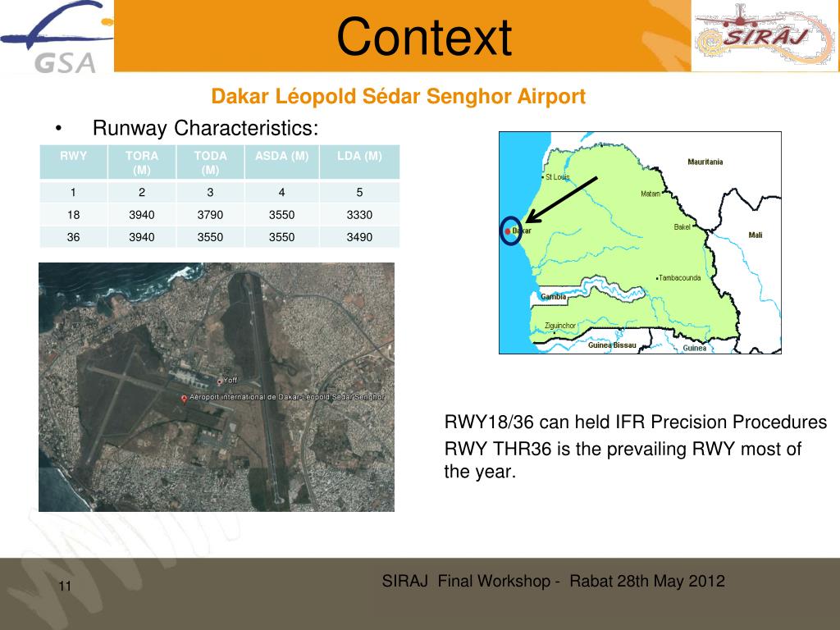
Task: Click the 'Mauritania' map label
Action: (x=705, y=162)
